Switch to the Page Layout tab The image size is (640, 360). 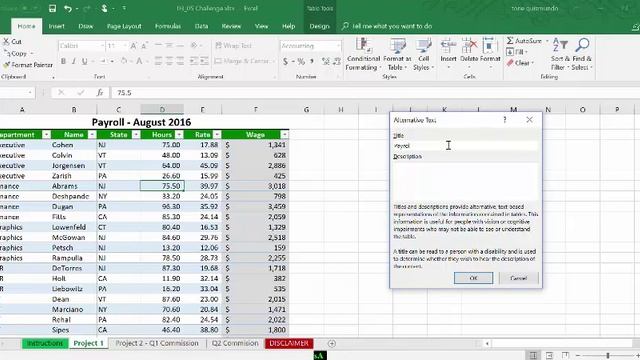(x=124, y=26)
